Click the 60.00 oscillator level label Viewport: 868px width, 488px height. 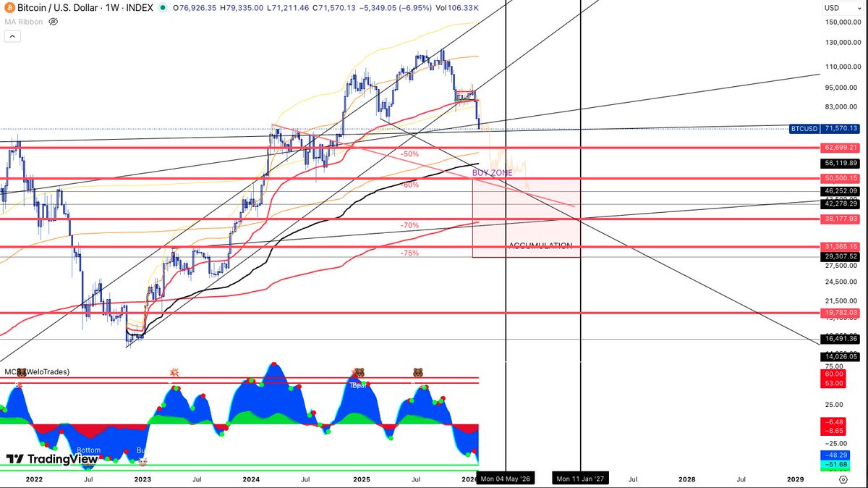(833, 374)
